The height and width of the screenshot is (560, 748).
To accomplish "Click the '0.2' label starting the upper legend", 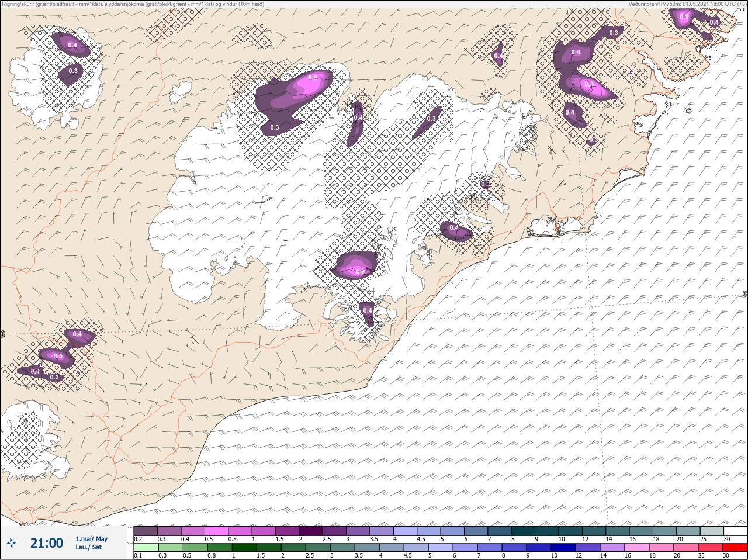I will 138,539.
